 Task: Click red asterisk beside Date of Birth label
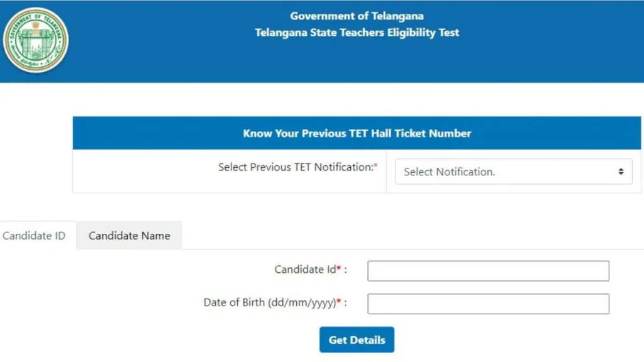tap(339, 301)
